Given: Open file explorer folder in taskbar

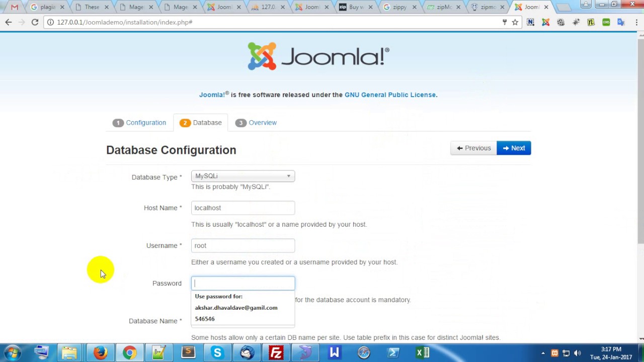Looking at the screenshot, I should (x=70, y=353).
